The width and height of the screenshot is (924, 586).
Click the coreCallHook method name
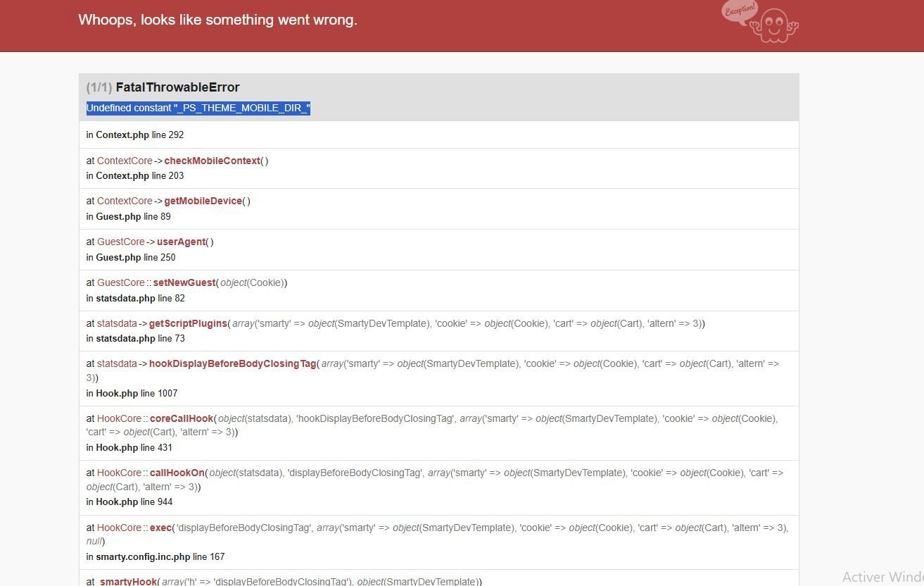tap(182, 418)
